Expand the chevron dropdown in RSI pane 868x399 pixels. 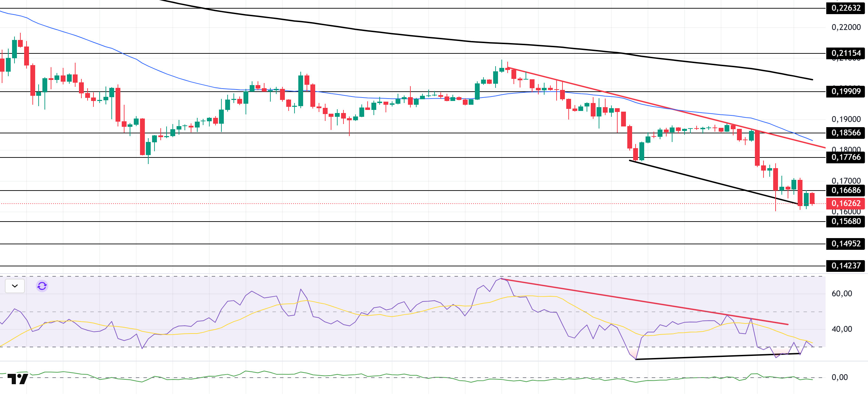click(15, 286)
